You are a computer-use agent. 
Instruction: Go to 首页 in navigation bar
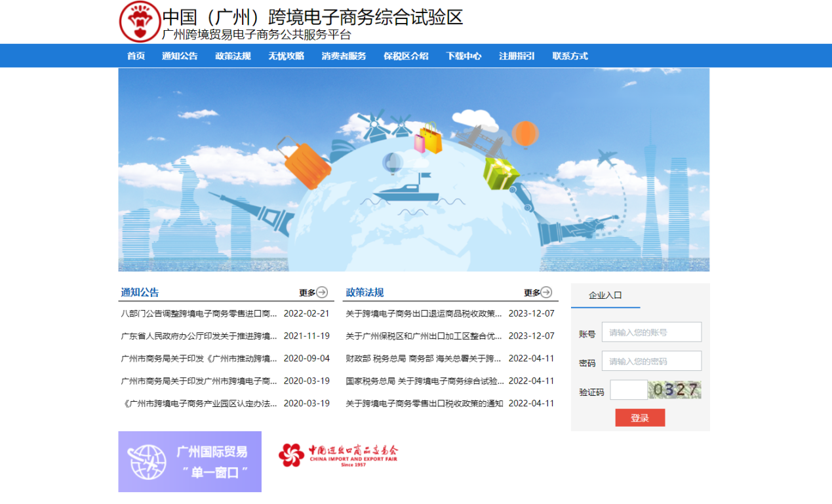[x=136, y=56]
